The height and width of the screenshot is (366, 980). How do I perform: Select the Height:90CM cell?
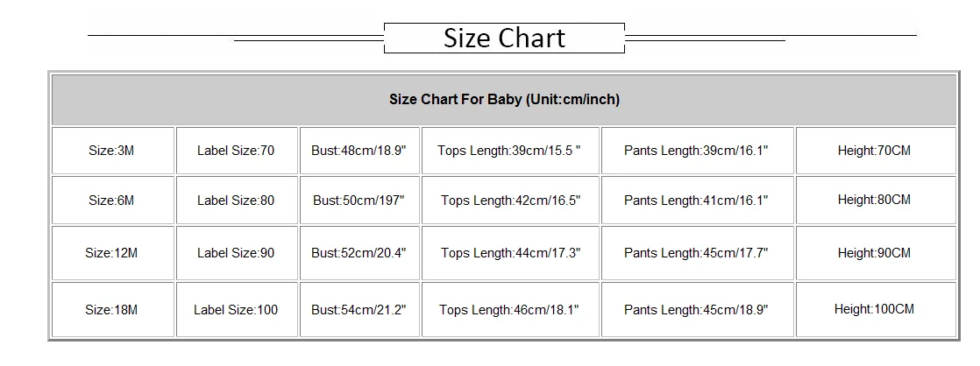[x=875, y=253]
